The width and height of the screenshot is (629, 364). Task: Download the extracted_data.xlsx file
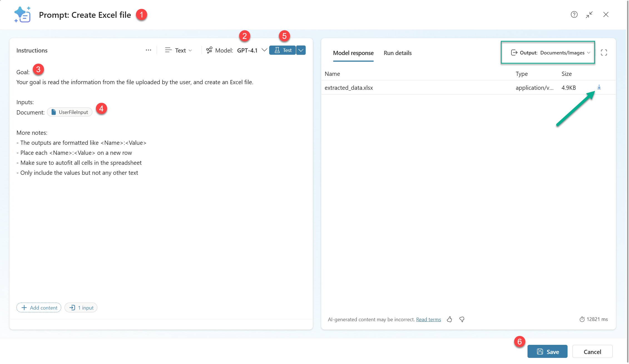(x=599, y=87)
